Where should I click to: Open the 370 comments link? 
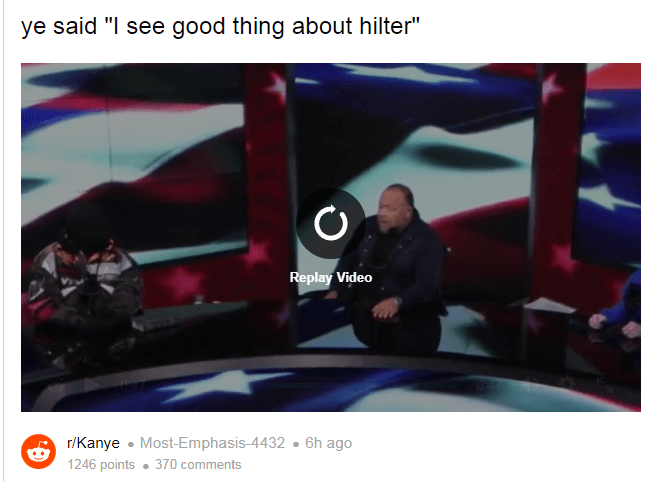[x=198, y=464]
